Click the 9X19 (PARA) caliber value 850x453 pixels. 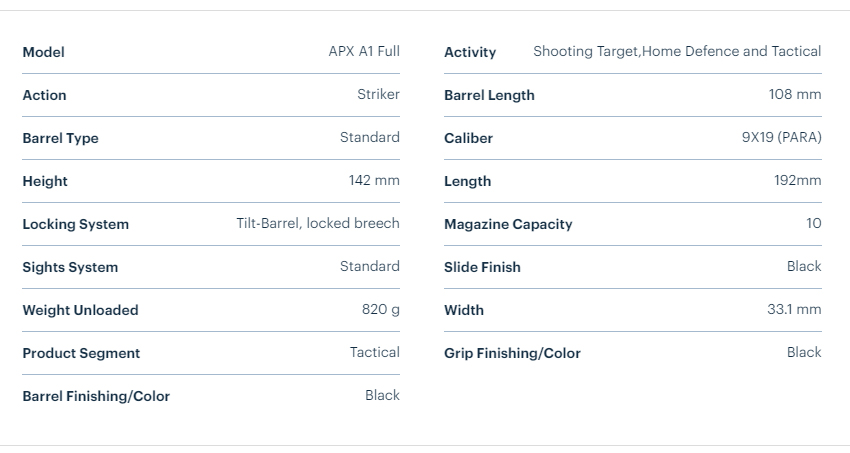tap(774, 137)
